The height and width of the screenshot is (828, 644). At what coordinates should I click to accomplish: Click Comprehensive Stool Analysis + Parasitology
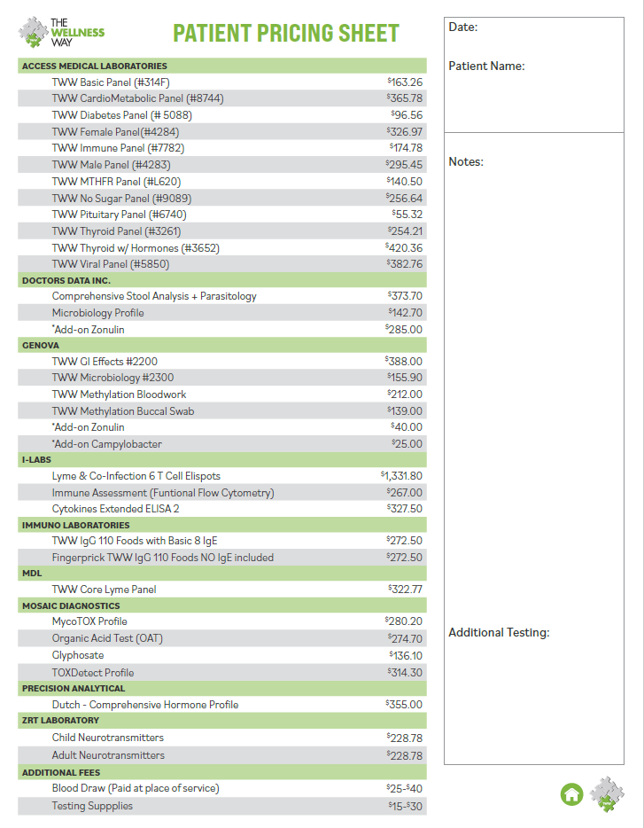[154, 296]
